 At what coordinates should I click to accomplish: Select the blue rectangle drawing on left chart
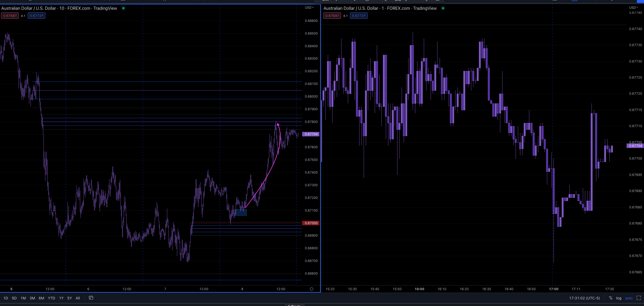tap(241, 213)
